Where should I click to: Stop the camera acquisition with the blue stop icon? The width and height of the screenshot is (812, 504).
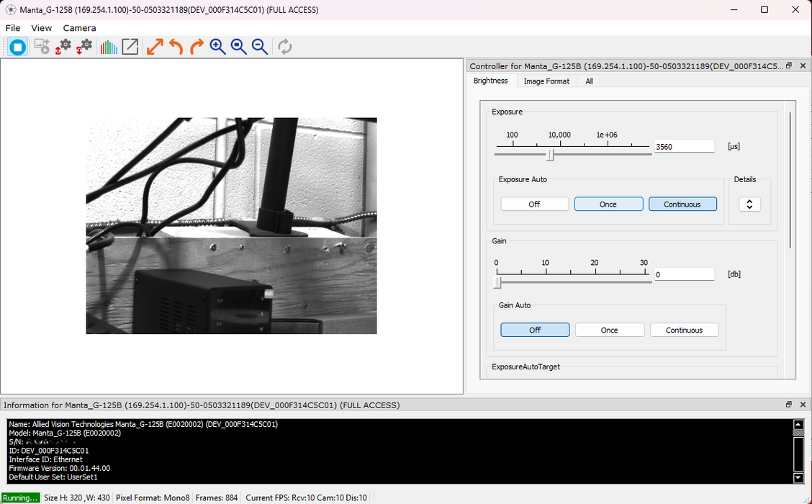click(x=18, y=48)
